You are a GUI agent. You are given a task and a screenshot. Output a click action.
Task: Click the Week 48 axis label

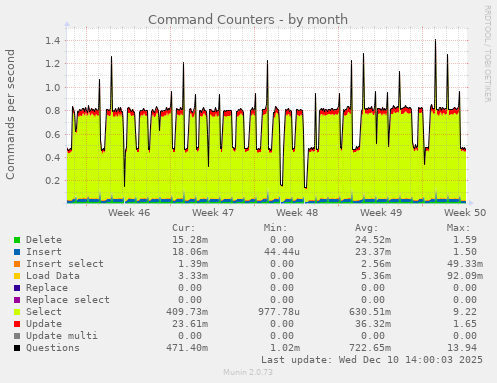coord(297,213)
